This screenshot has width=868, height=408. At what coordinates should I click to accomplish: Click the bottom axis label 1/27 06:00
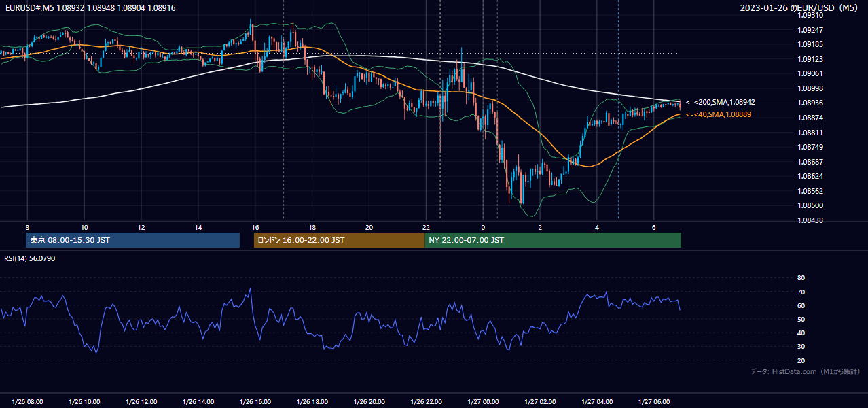pos(654,402)
